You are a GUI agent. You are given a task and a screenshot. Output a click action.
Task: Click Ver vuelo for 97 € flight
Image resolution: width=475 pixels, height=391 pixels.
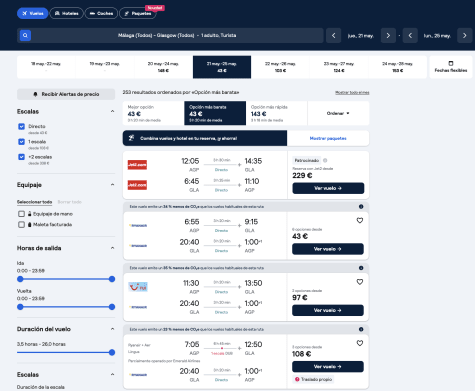tap(328, 310)
